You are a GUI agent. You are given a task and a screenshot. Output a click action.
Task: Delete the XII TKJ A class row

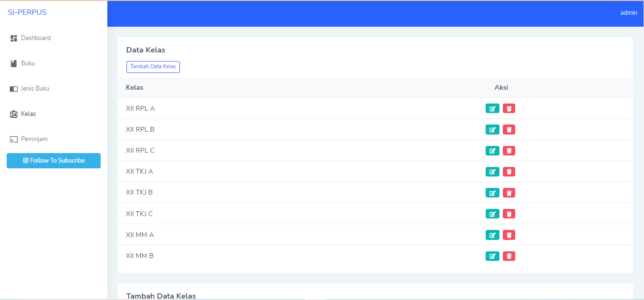[509, 172]
